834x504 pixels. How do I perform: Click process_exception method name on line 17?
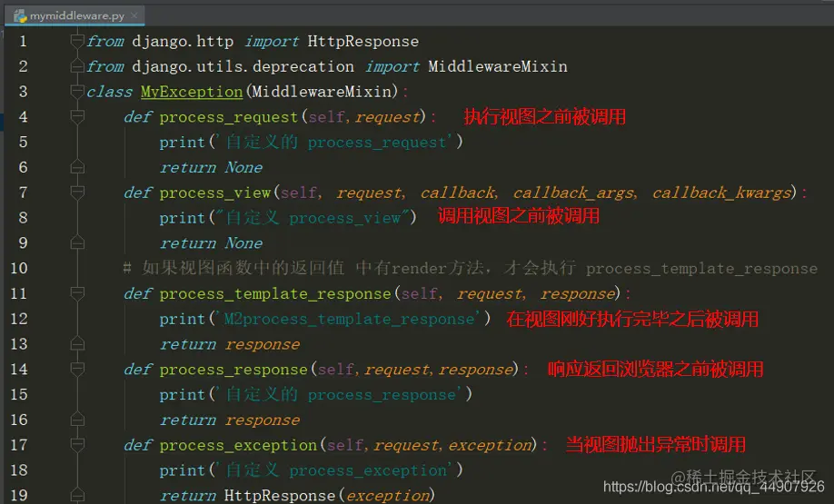(238, 446)
